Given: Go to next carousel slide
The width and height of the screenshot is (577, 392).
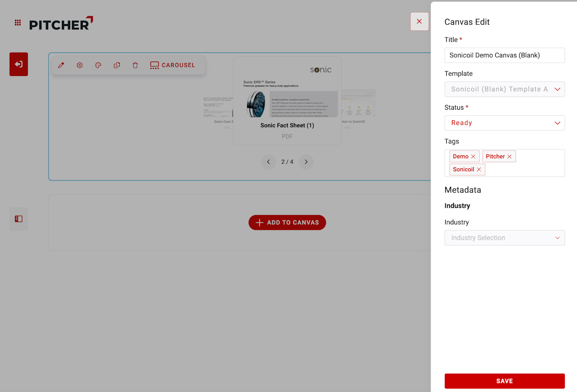Looking at the screenshot, I should click(306, 162).
